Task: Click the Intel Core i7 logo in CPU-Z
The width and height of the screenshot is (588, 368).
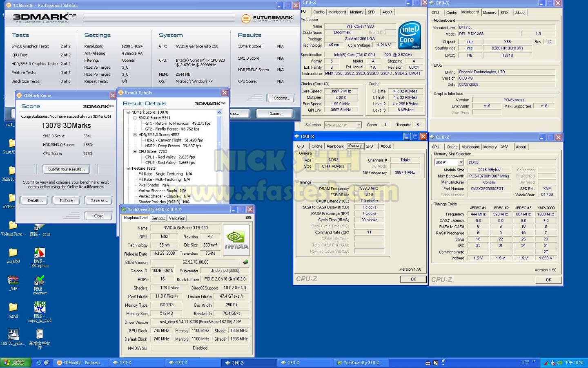Action: tap(409, 35)
